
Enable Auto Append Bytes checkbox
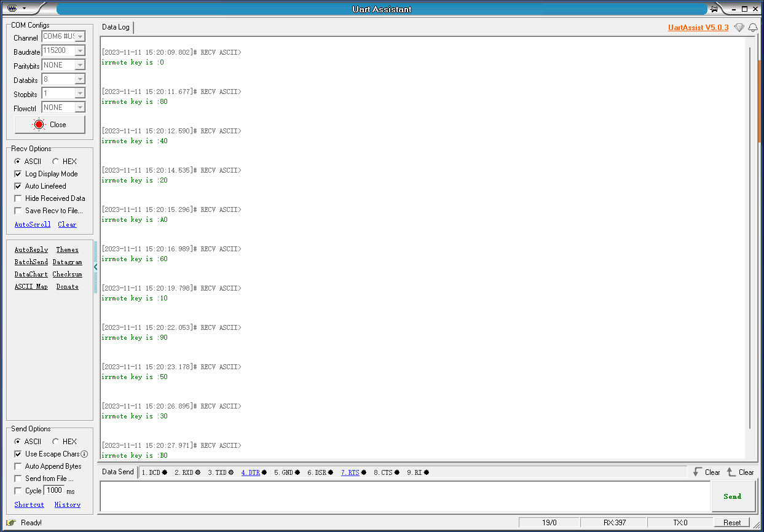point(18,466)
